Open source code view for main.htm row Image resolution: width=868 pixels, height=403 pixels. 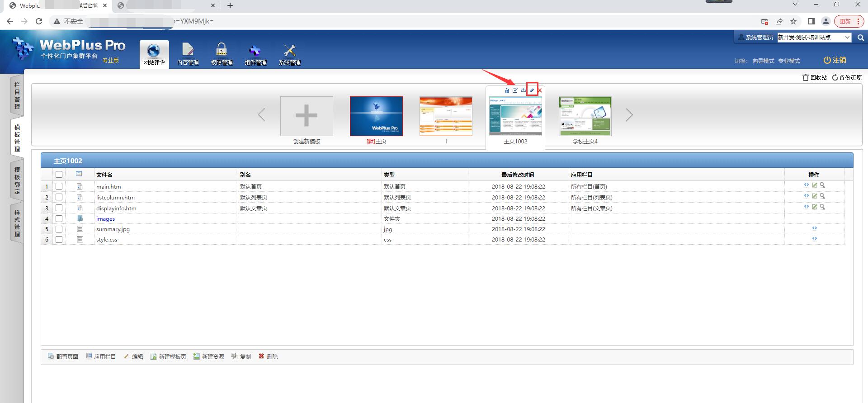[x=806, y=185]
